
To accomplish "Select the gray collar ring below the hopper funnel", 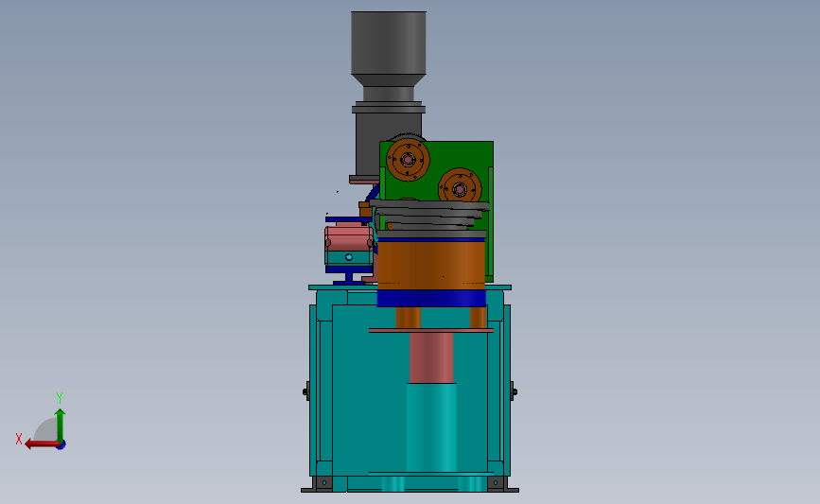I will (389, 109).
